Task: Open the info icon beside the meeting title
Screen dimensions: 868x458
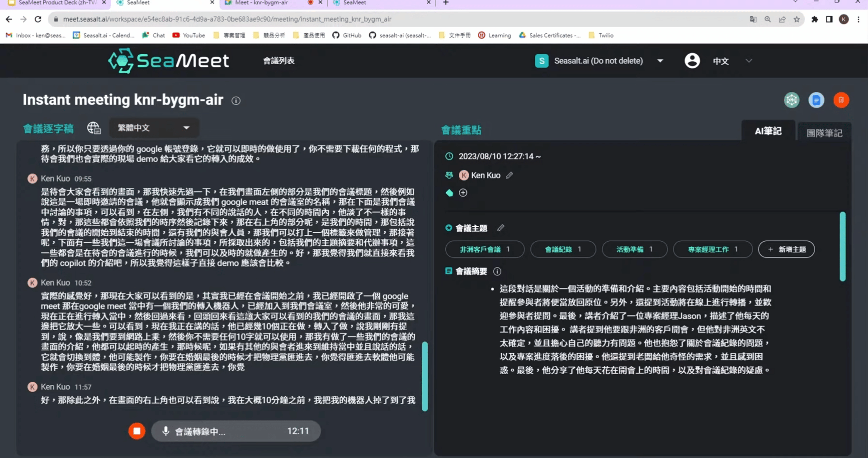Action: pos(236,101)
